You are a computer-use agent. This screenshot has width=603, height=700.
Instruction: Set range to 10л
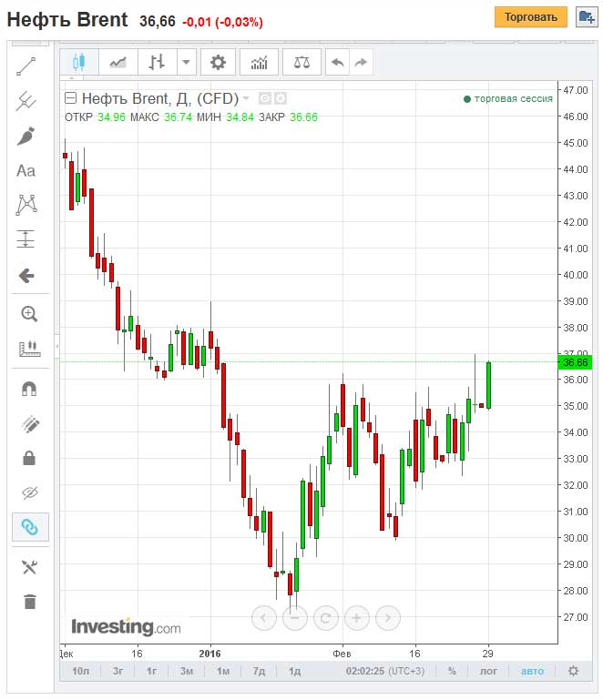click(x=81, y=671)
